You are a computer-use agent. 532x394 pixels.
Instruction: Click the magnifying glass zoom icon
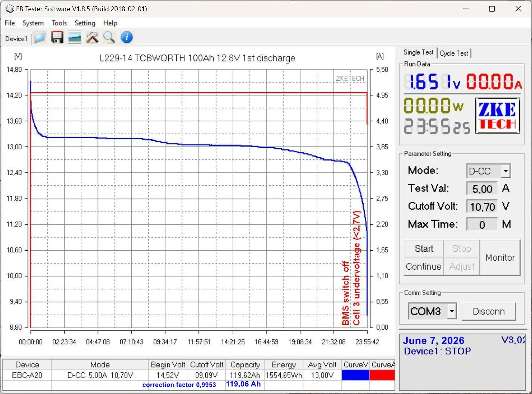(x=109, y=37)
